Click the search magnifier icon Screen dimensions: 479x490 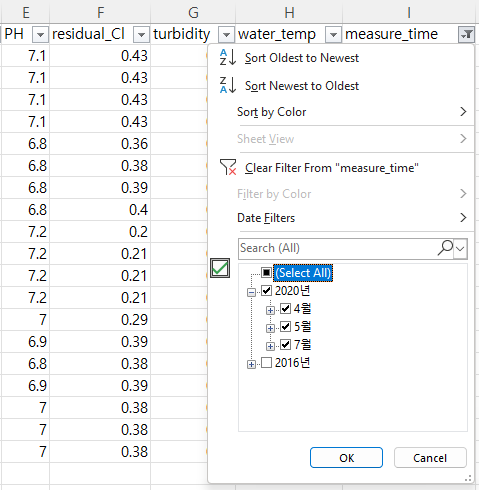(x=445, y=248)
